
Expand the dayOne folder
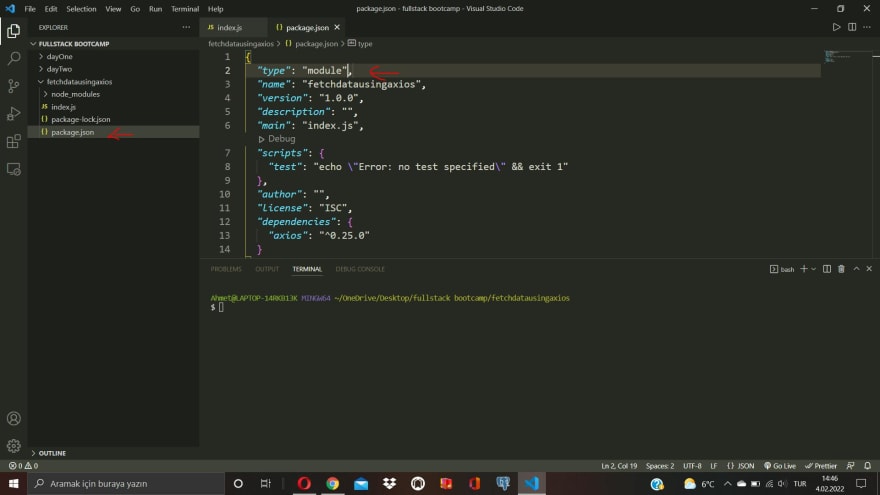[59, 57]
